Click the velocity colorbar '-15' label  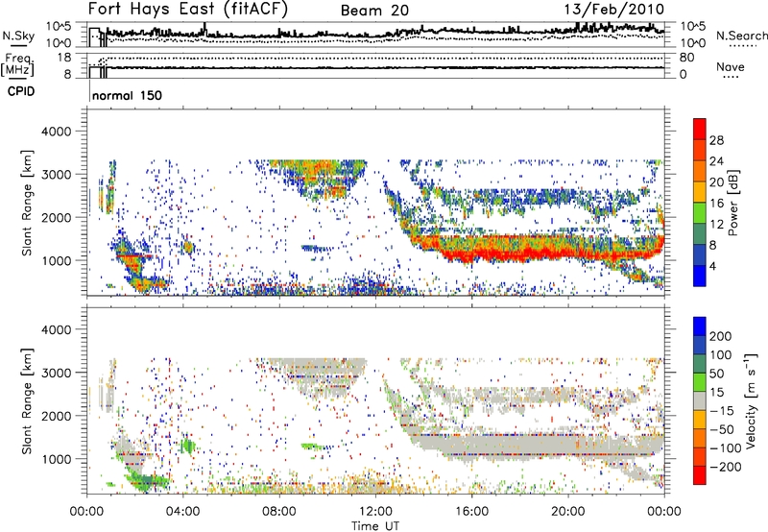tap(722, 411)
